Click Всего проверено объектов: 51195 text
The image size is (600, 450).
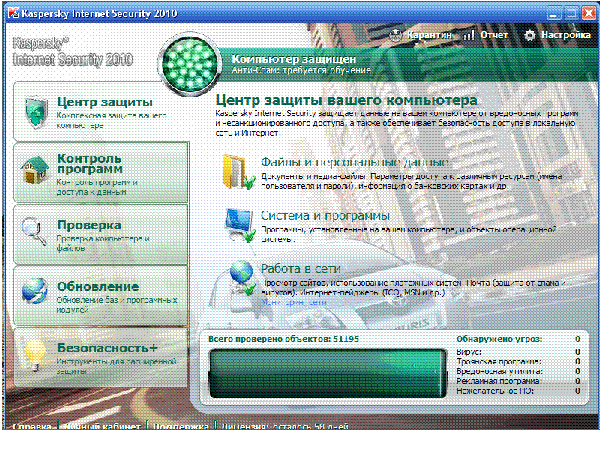point(284,339)
